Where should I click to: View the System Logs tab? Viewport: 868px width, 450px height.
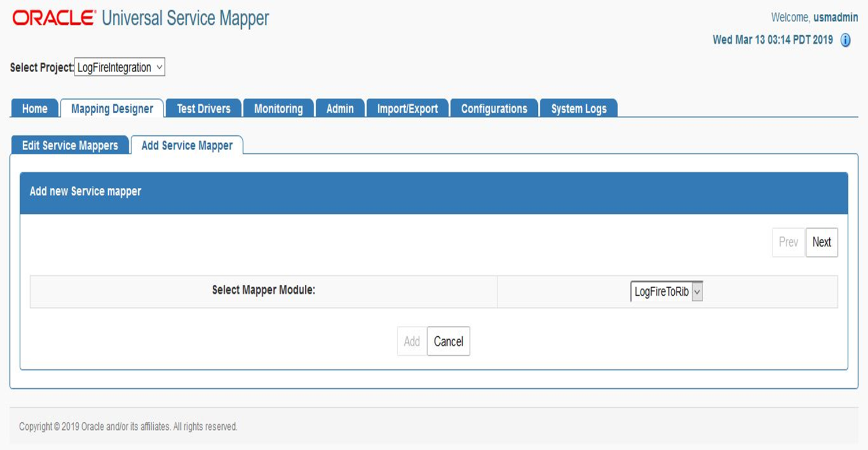pos(579,109)
